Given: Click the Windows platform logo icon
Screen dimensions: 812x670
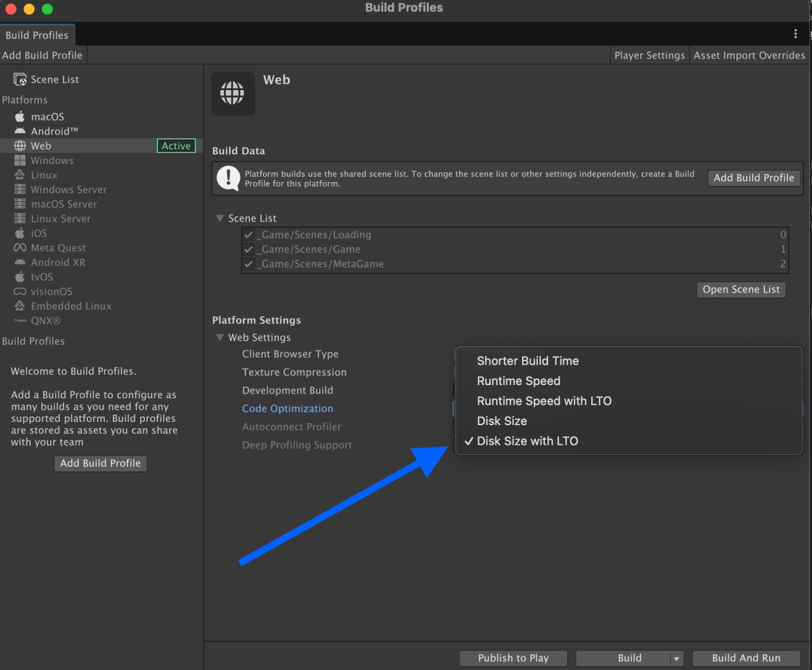Looking at the screenshot, I should click(x=20, y=161).
